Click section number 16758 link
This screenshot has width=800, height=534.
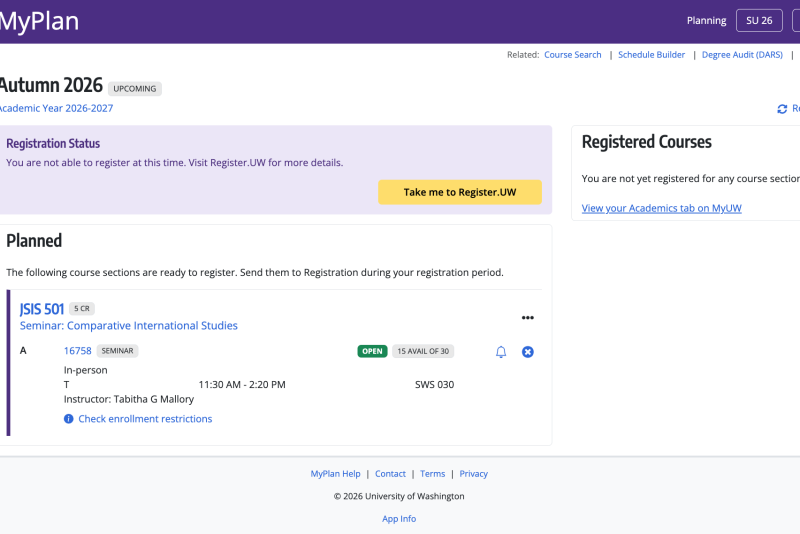(x=78, y=351)
